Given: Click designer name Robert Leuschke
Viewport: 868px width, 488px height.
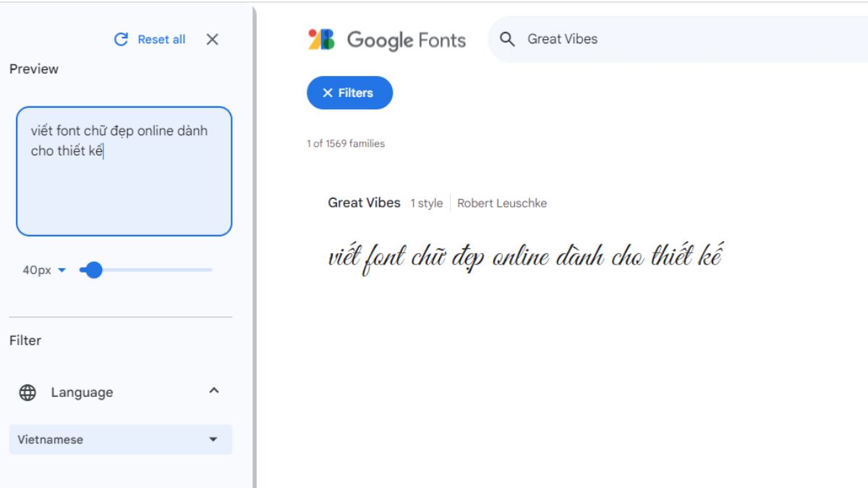Looking at the screenshot, I should coord(501,203).
